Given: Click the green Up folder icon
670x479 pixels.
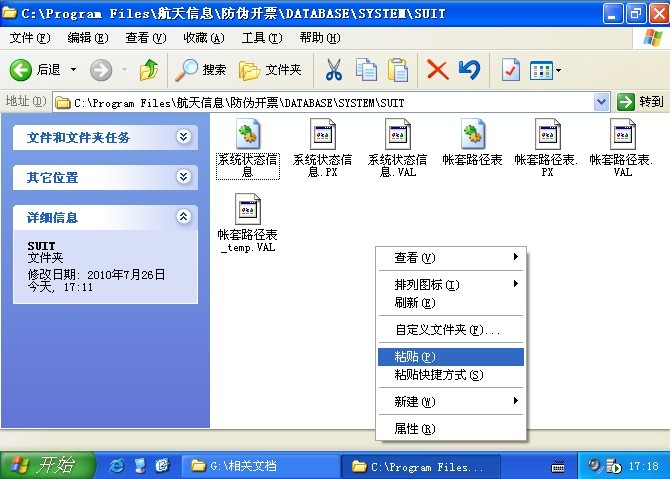Looking at the screenshot, I should (x=148, y=70).
